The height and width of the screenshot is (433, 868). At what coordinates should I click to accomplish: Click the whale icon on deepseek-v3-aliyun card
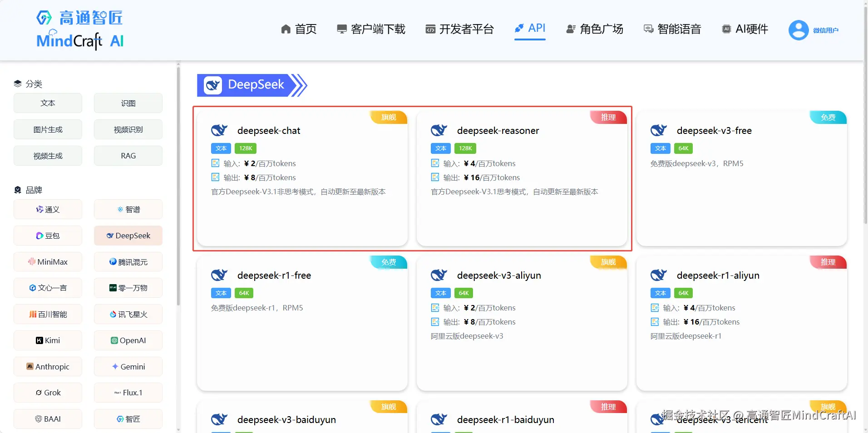pos(439,275)
